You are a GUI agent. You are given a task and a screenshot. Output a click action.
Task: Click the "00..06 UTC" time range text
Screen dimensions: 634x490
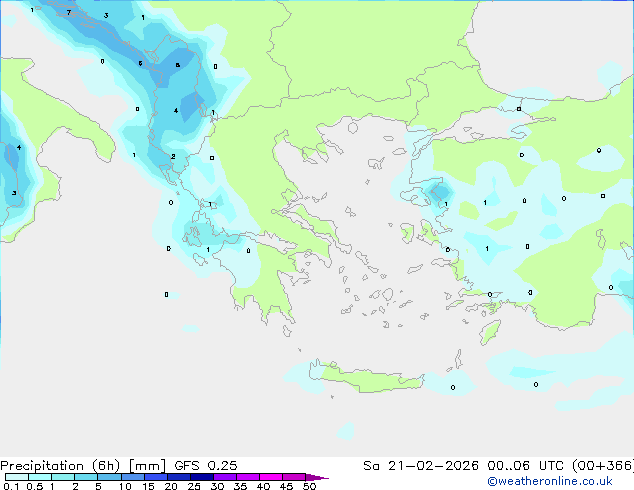pos(525,466)
